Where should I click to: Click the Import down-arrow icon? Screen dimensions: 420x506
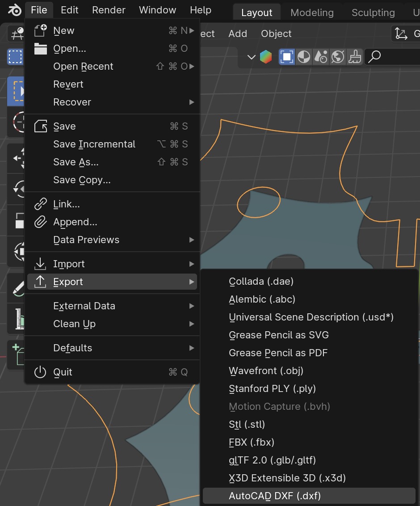[40, 264]
